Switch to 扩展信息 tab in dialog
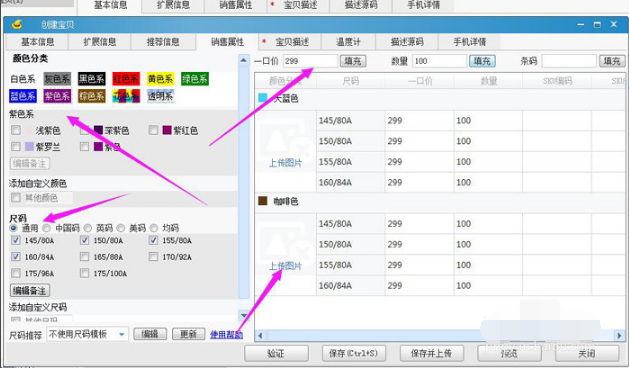The image size is (629, 368). pyautogui.click(x=99, y=42)
